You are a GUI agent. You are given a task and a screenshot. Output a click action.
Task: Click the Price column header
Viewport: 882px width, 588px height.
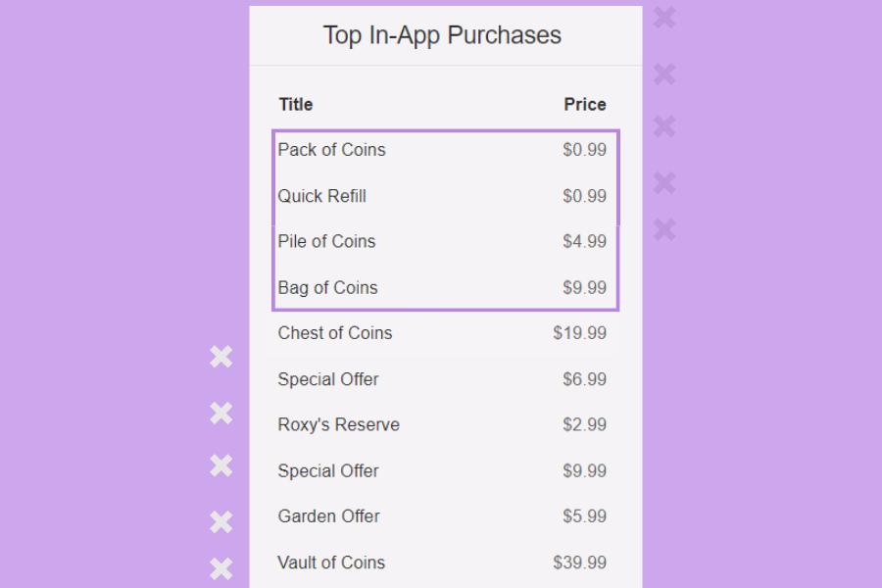point(585,104)
